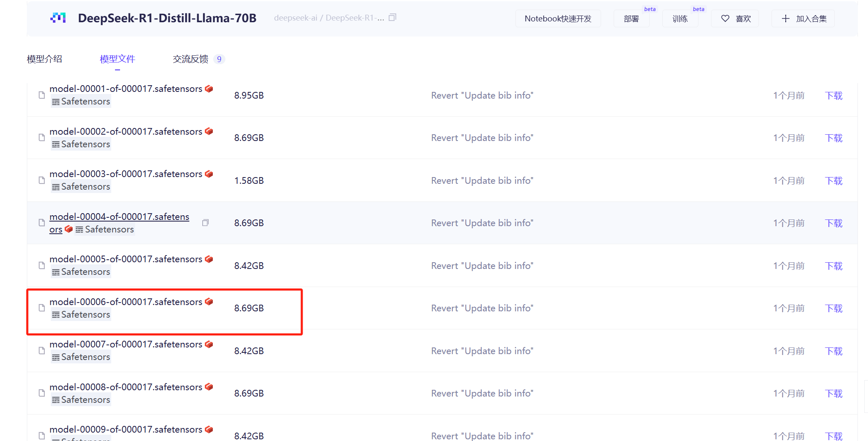Click the commit message on the model-00003 row
868x441 pixels.
pos(482,181)
